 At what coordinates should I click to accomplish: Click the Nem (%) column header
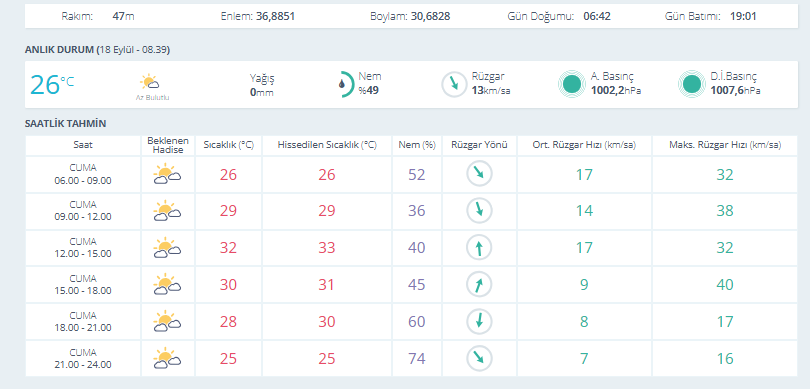pyautogui.click(x=417, y=145)
